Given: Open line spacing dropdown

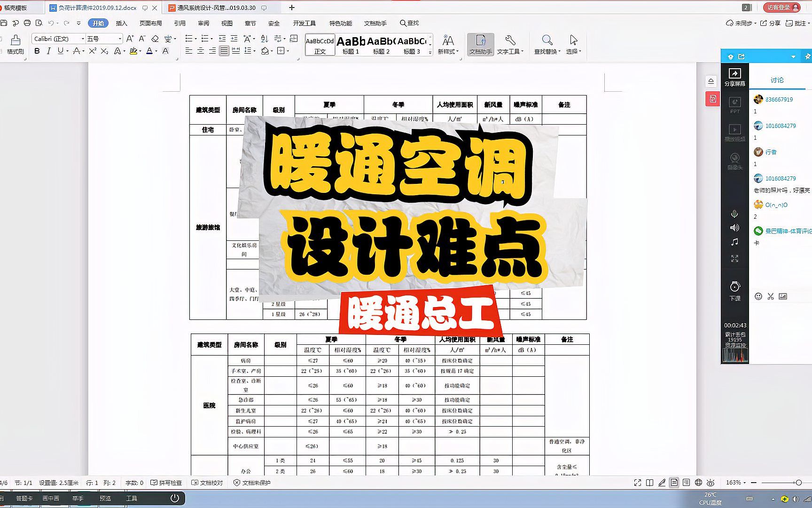Looking at the screenshot, I should pyautogui.click(x=254, y=51).
